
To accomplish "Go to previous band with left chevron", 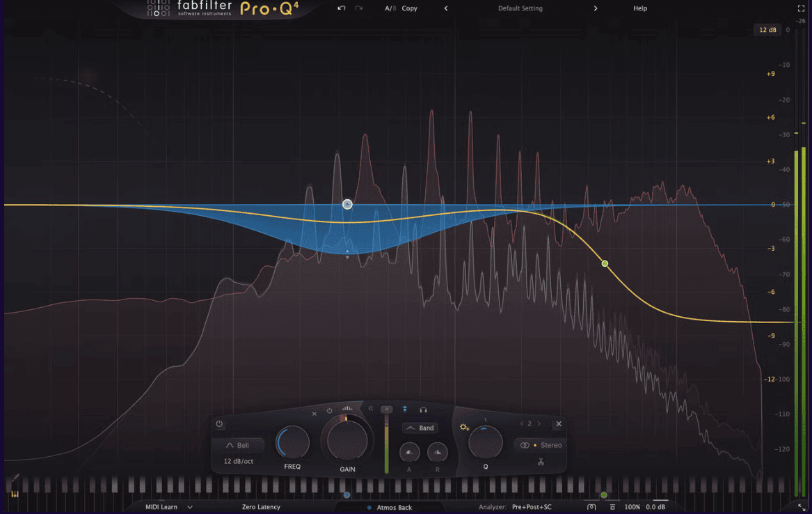I will [521, 424].
